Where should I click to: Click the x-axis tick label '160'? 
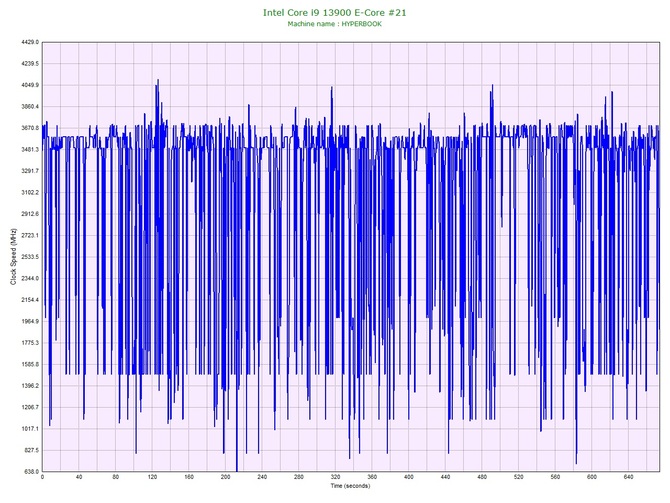click(x=189, y=477)
